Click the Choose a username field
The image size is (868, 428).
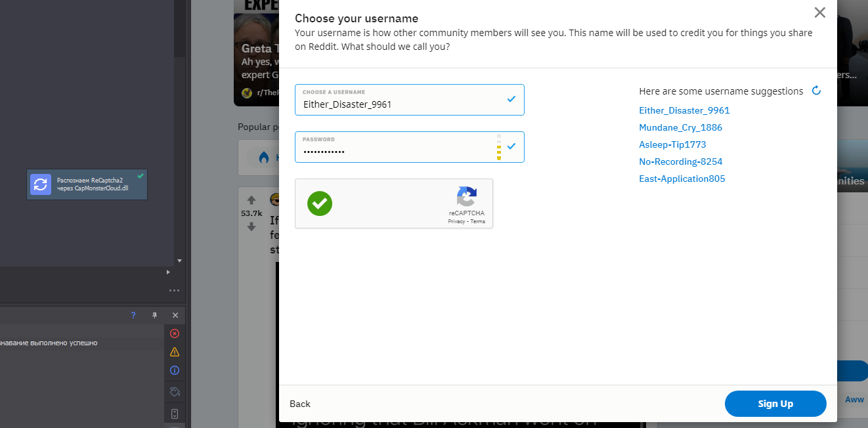410,100
